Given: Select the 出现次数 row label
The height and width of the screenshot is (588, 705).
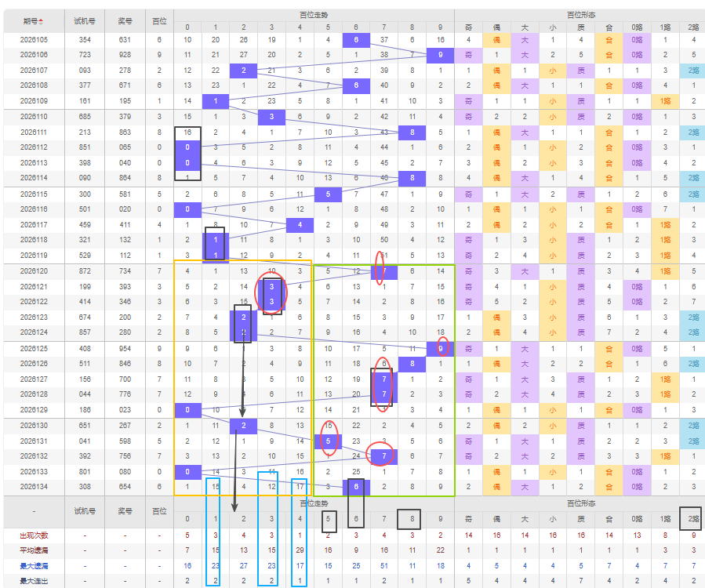Looking at the screenshot, I should click(34, 535).
